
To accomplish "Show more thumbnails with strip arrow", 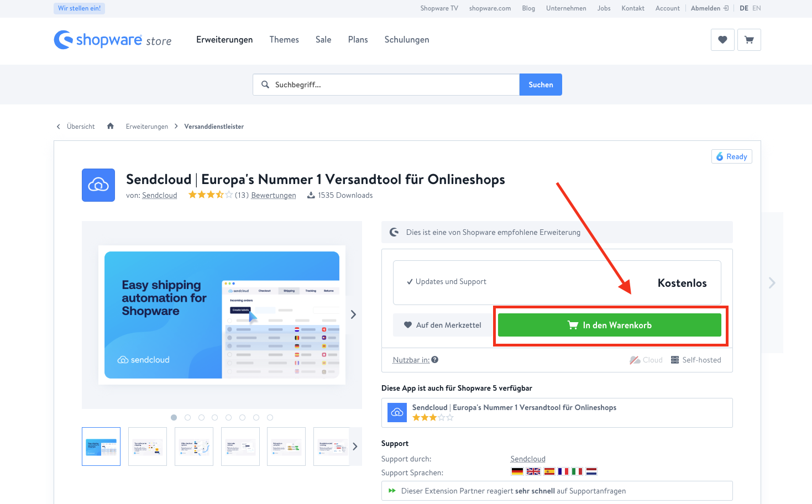I will (x=355, y=447).
